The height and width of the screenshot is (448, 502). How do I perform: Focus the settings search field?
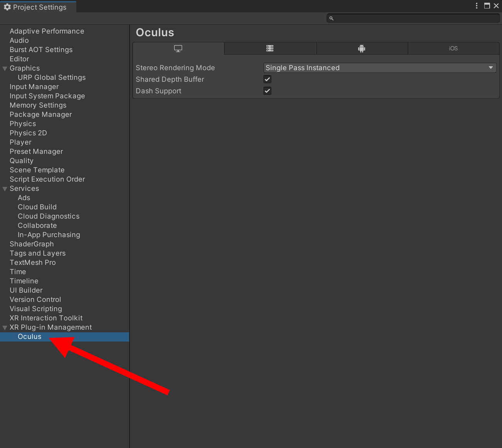(413, 18)
